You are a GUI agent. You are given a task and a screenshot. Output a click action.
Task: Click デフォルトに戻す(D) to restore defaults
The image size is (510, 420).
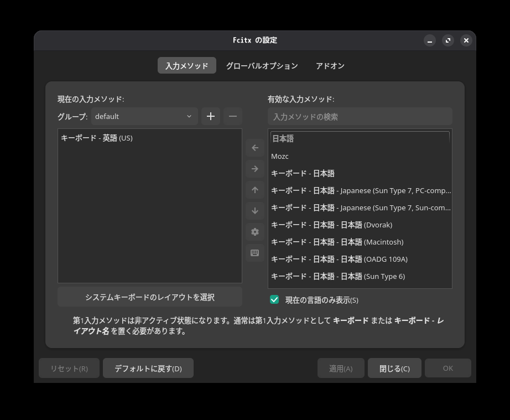(148, 368)
